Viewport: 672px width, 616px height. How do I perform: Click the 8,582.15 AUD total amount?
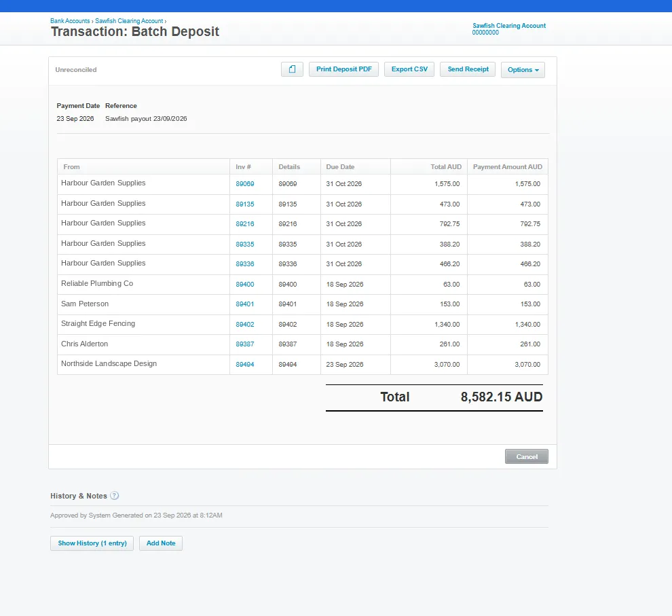pos(502,397)
